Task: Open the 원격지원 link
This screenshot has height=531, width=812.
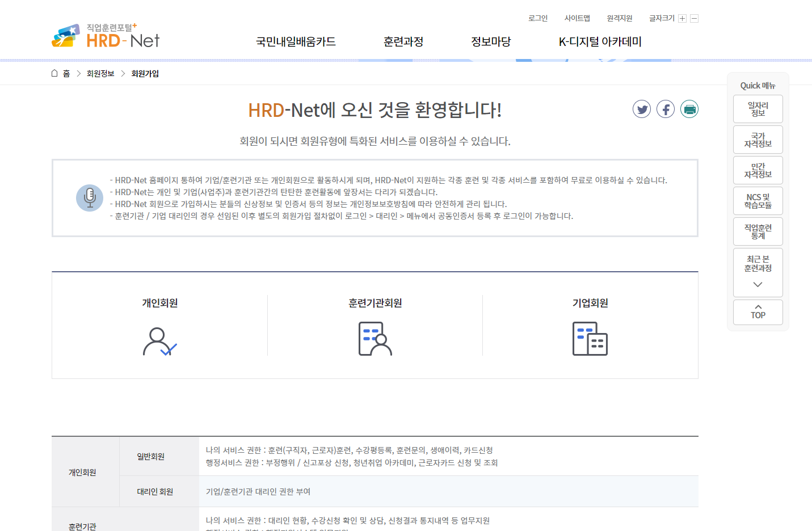Action: pos(620,18)
